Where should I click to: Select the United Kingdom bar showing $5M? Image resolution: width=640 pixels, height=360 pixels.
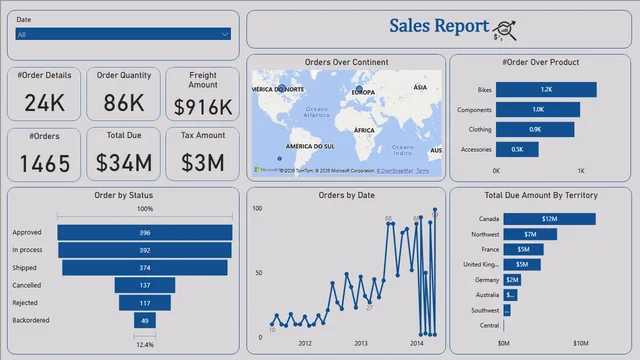click(522, 264)
